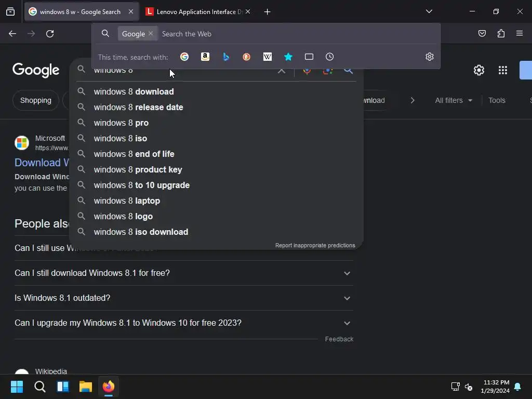Select suggestion 'windows 8 download'
Viewport: 532px width, 399px height.
216,91
